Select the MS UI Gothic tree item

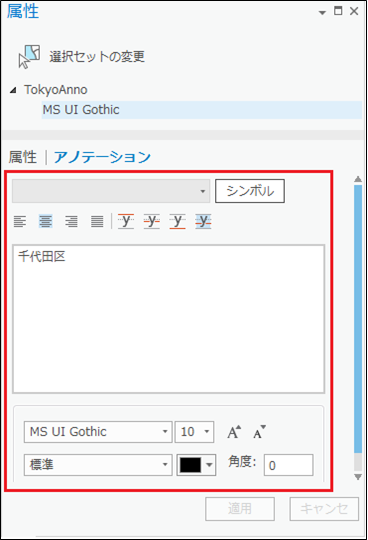[x=202, y=110]
